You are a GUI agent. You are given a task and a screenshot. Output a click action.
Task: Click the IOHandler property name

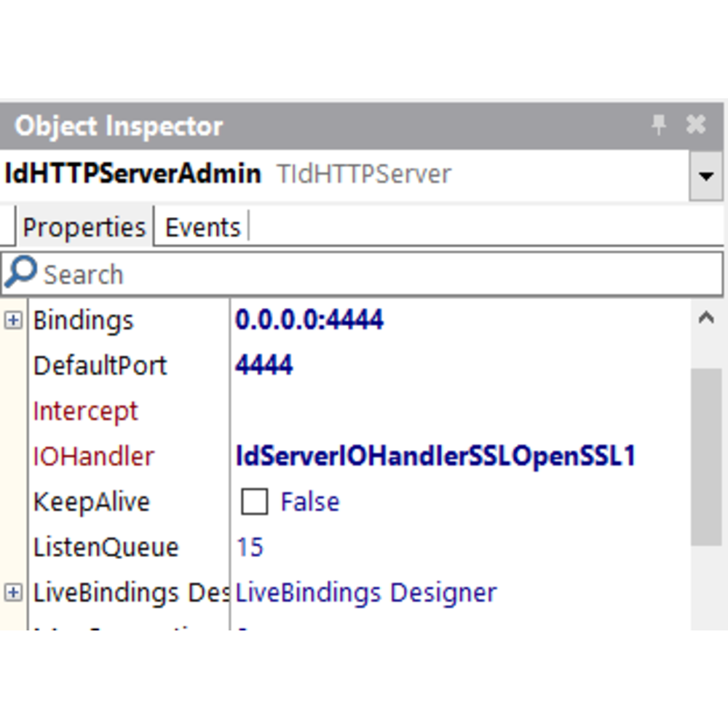[x=93, y=456]
